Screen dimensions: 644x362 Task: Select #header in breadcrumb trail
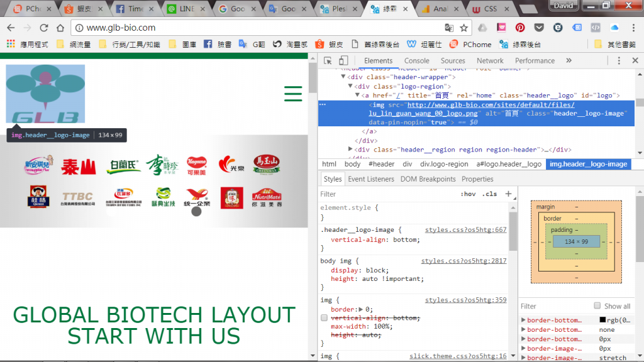coord(381,164)
